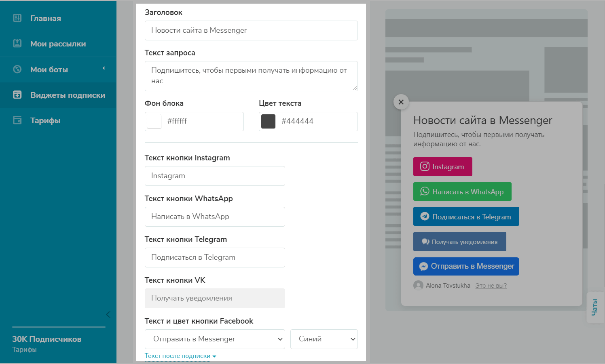Click the Подписаться в Telegram preview button

466,217
